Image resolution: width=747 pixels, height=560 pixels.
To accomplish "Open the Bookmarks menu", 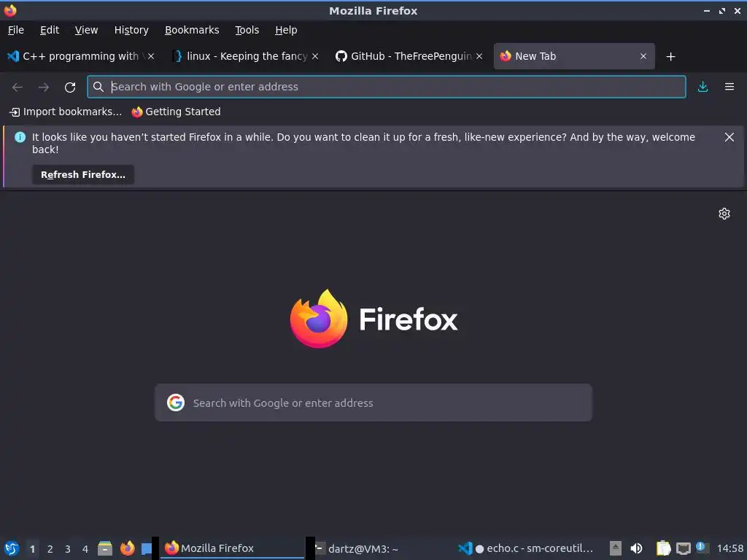I will pos(192,30).
